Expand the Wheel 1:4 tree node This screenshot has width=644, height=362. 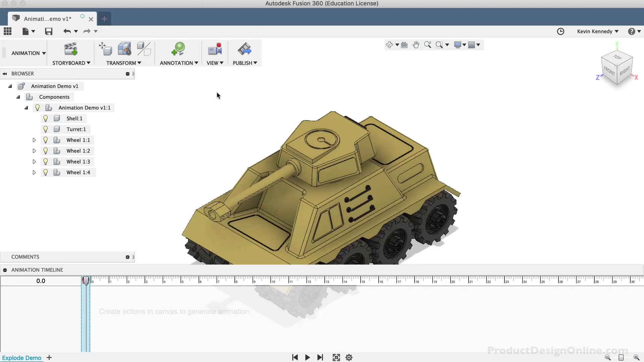(x=34, y=172)
